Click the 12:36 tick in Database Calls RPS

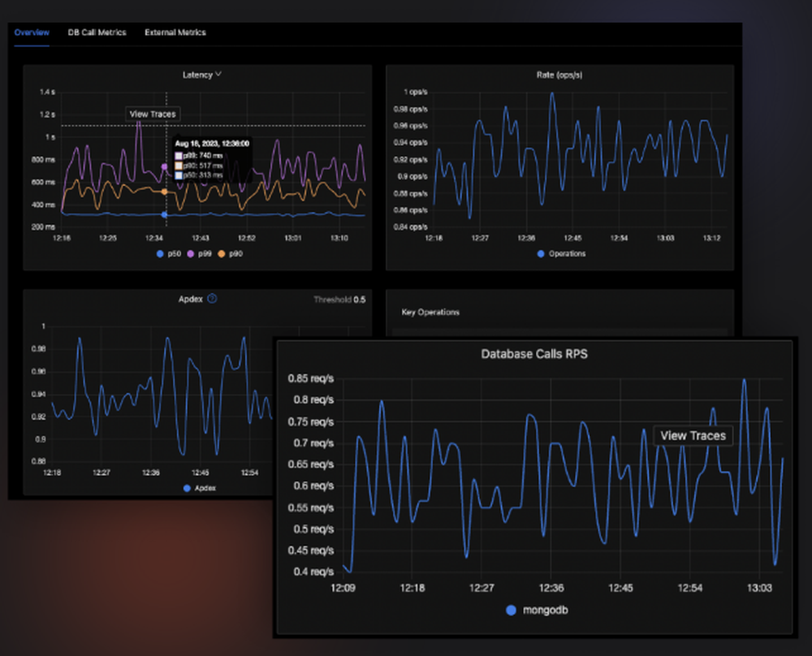pyautogui.click(x=551, y=588)
